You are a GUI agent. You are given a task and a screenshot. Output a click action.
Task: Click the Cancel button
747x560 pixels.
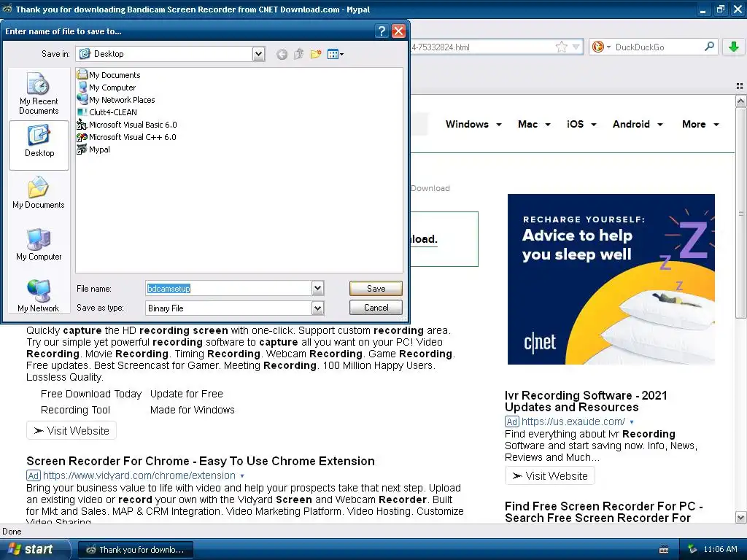[x=376, y=308]
